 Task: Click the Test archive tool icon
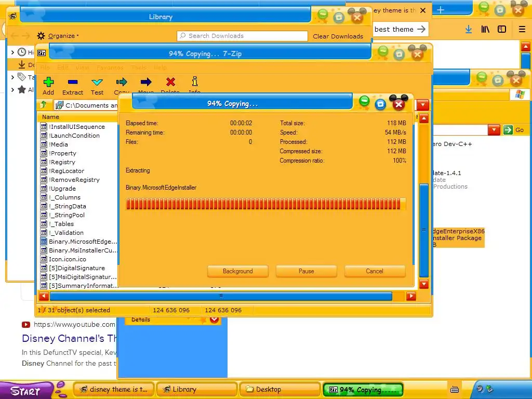pyautogui.click(x=97, y=82)
